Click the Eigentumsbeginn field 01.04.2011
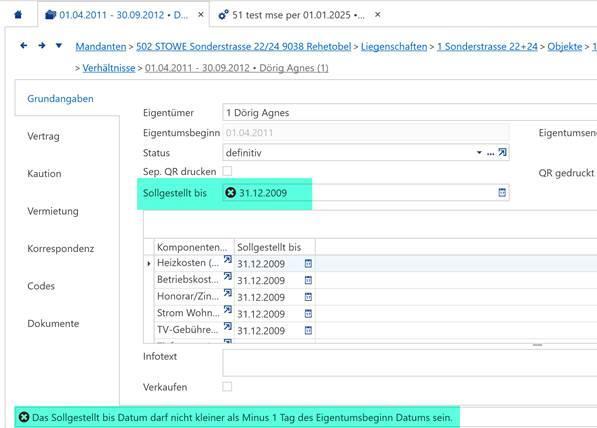597x428 pixels. click(x=366, y=133)
